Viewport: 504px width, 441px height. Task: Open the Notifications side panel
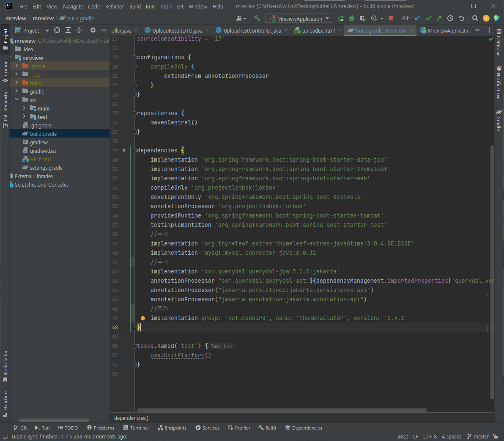499,83
